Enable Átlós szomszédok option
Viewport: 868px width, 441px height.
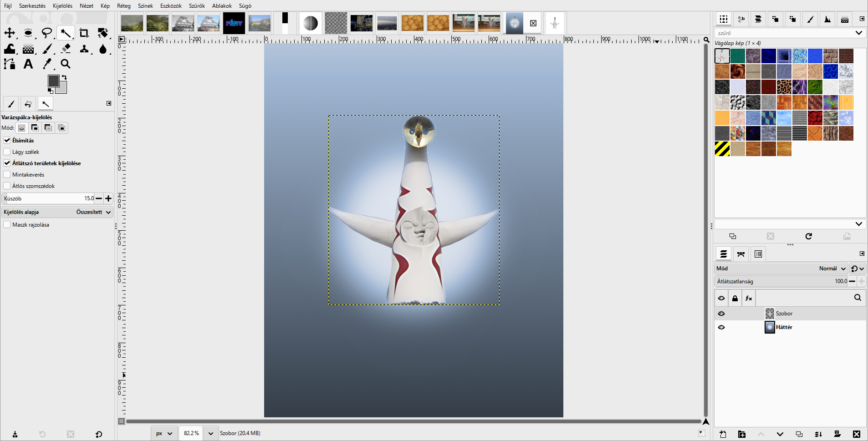tap(7, 186)
